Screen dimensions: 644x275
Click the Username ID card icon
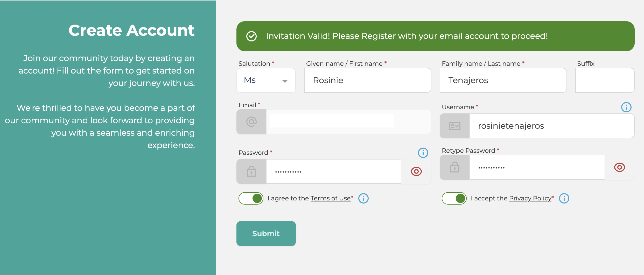coord(454,126)
